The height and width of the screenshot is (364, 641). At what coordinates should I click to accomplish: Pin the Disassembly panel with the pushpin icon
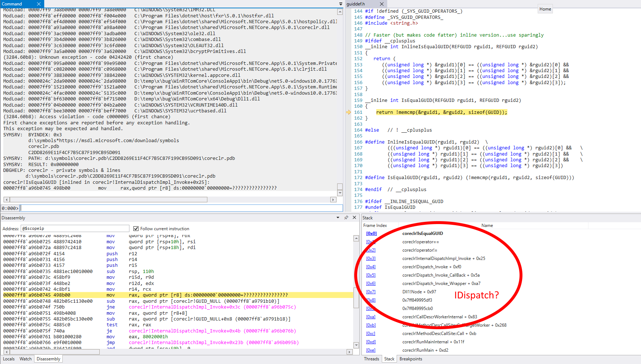tap(346, 218)
